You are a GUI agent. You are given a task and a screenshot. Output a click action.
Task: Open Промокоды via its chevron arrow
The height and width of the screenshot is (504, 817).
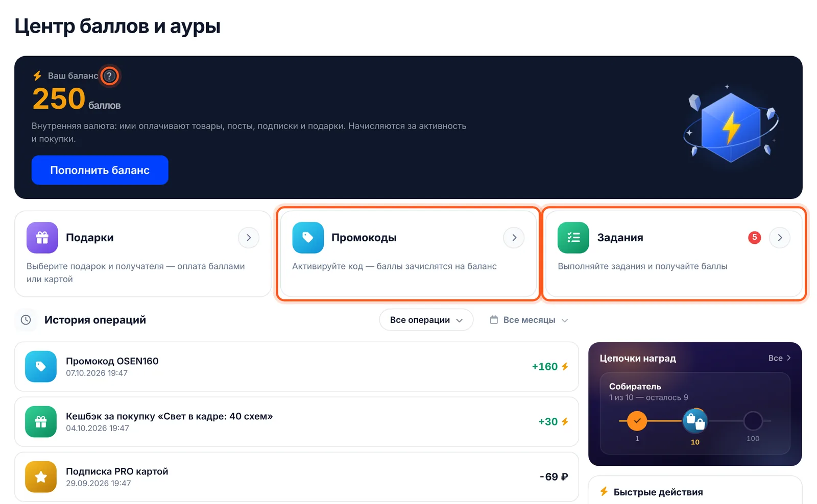514,238
